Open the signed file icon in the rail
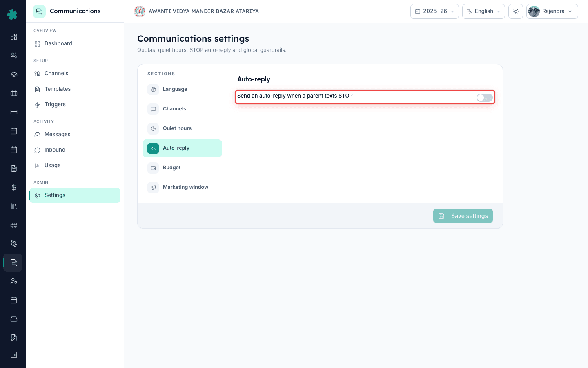 coord(14,338)
